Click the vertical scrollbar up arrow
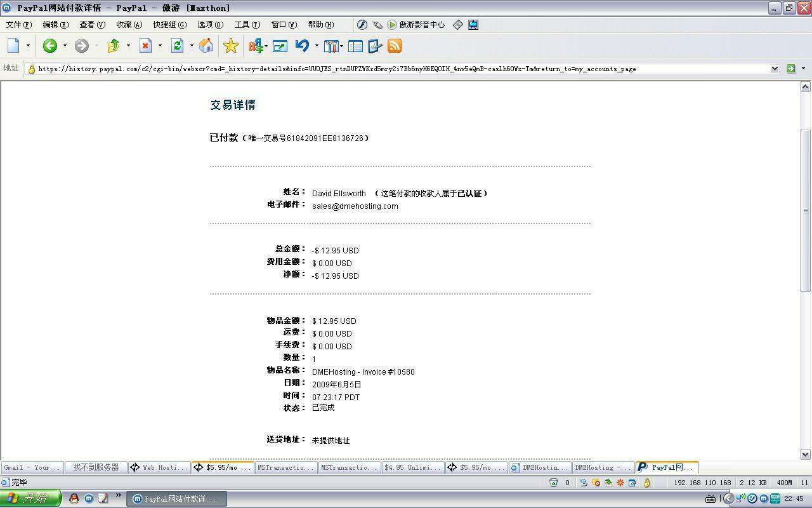 coord(806,87)
